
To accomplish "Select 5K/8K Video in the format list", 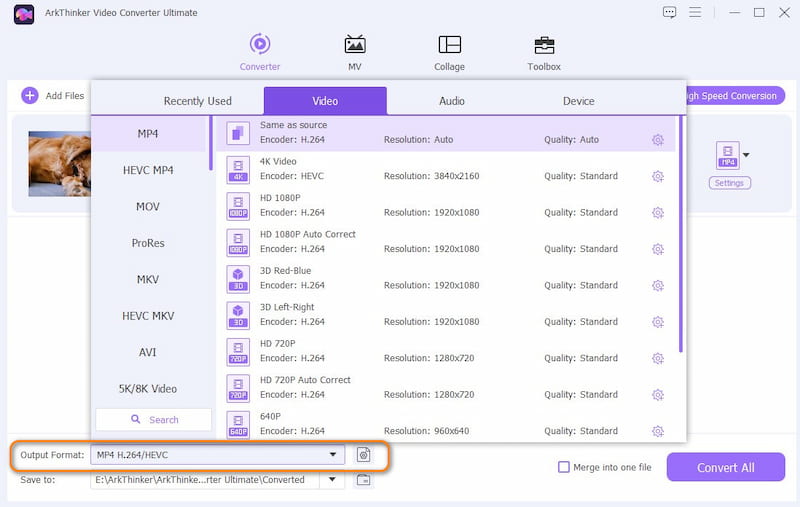I will pos(148,389).
